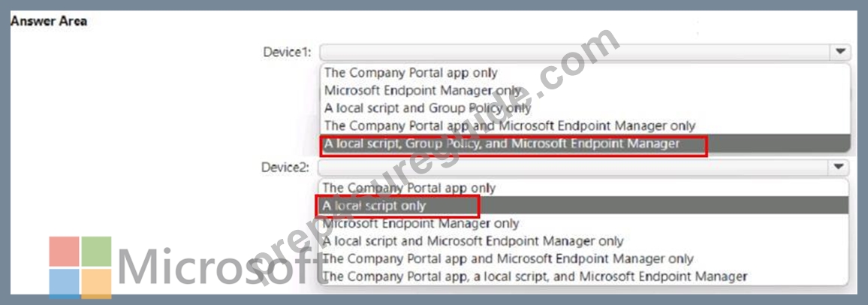This screenshot has height=305, width=868.
Task: Select 'The Company Portal app, a local script, and Microsoft Endpoint Manager'
Action: (535, 276)
